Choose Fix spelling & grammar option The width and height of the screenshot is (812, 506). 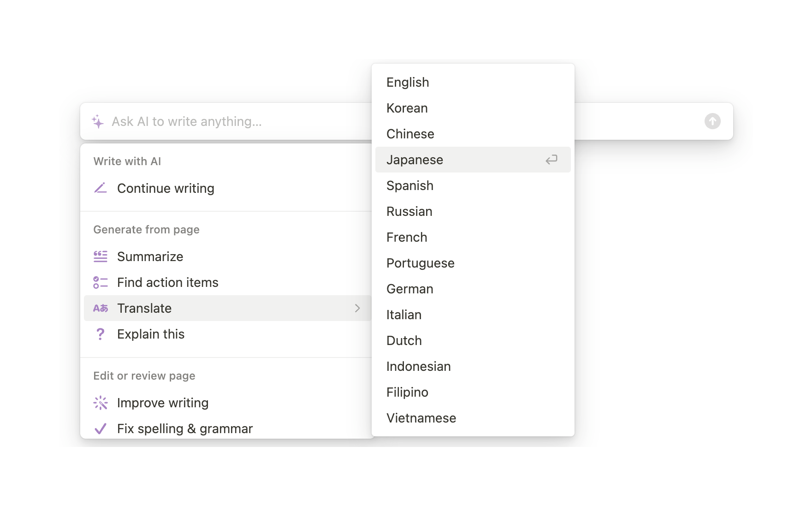[185, 428]
